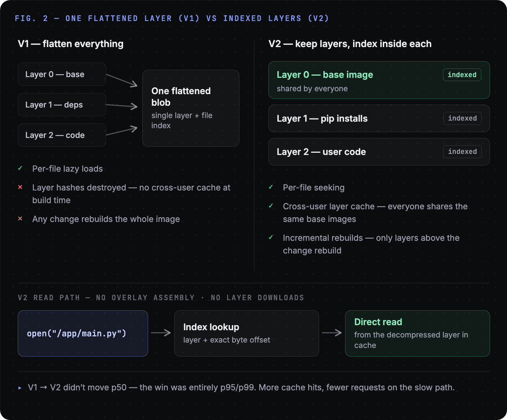Click the open("/app/main.py") code box

(x=83, y=333)
